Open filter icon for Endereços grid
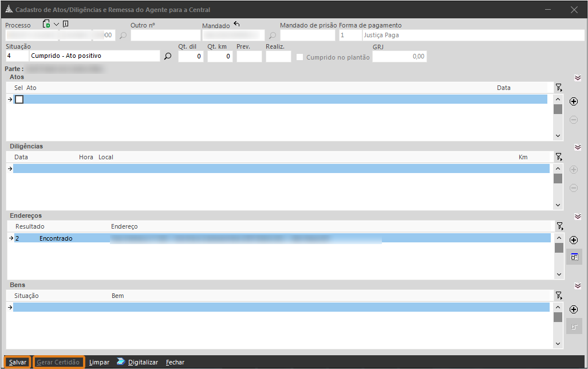Screen dimensions: 588x369 (559, 226)
